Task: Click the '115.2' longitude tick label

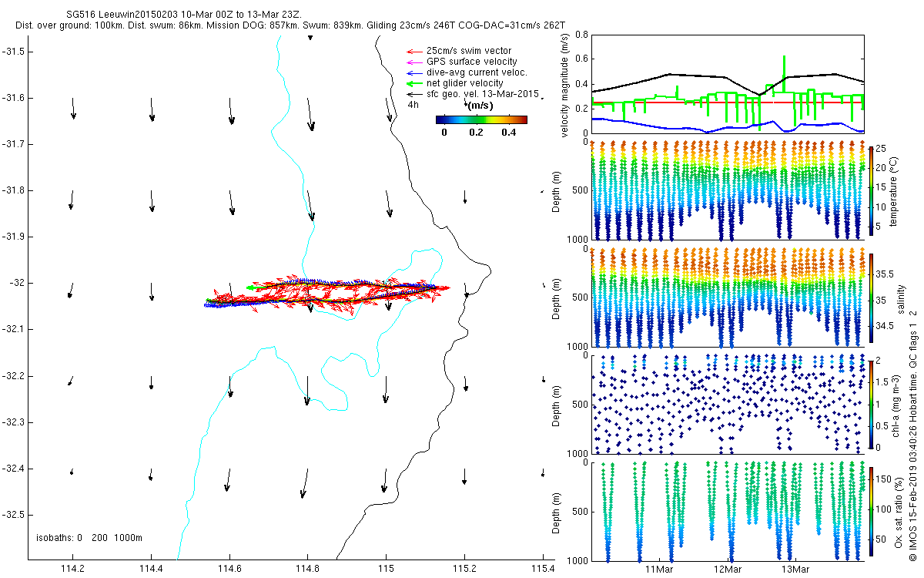Action: tap(464, 570)
